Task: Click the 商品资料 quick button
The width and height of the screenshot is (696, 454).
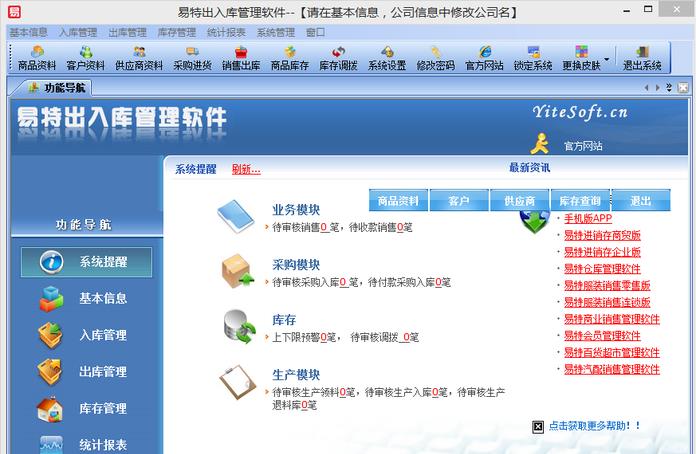Action: click(398, 201)
